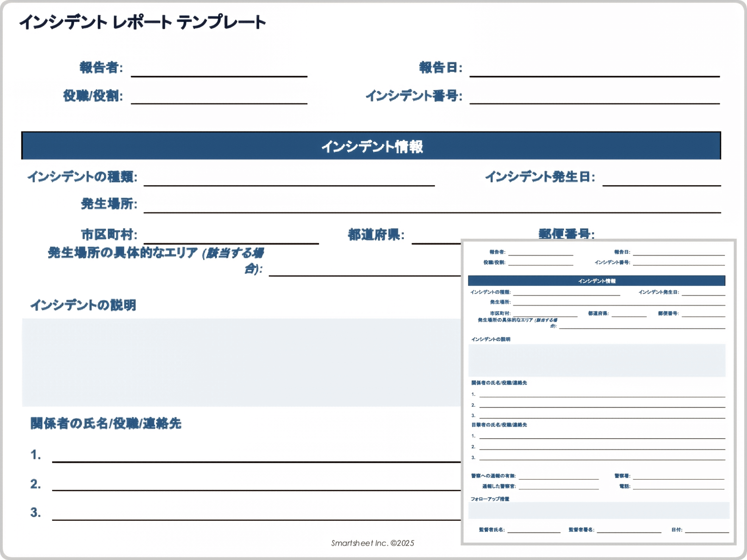Select the large 郵便番号: label
Viewport: 747px width, 560px height.
pos(566,234)
